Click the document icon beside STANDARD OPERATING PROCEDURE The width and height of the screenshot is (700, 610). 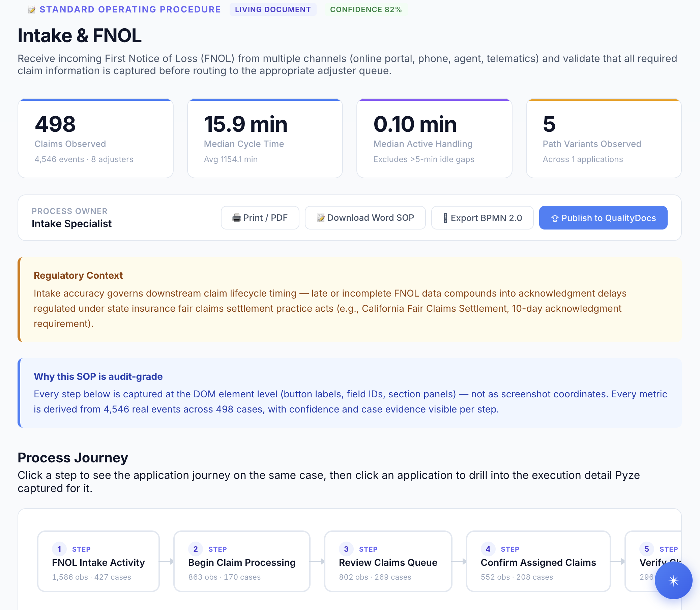click(x=31, y=9)
